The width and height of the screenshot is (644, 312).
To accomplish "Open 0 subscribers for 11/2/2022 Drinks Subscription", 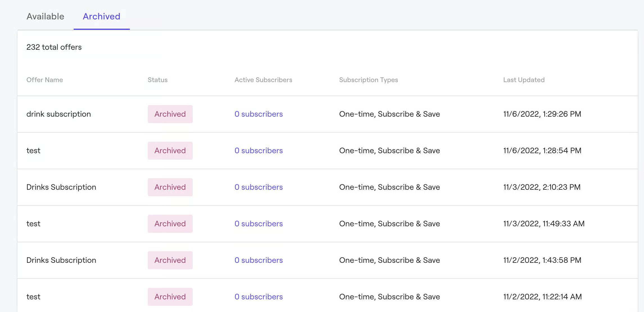I will [x=258, y=260].
